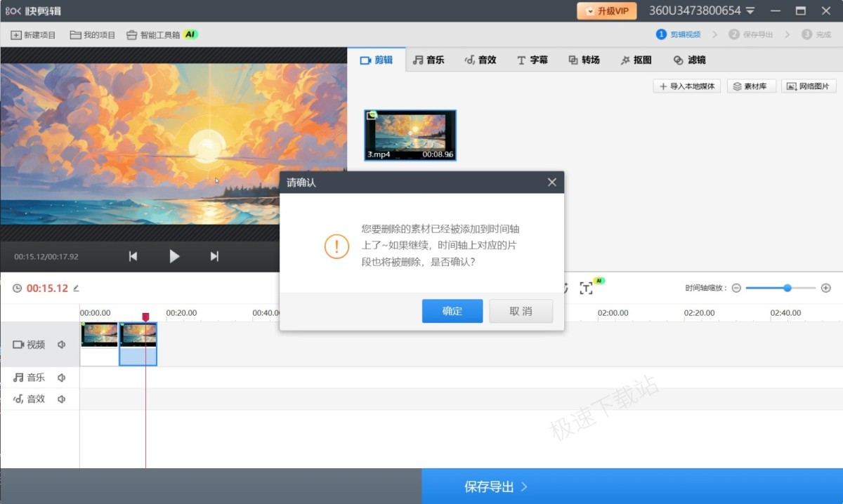The image size is (843, 504).
Task: Zoom in timeline with plus icon
Action: coord(826,288)
